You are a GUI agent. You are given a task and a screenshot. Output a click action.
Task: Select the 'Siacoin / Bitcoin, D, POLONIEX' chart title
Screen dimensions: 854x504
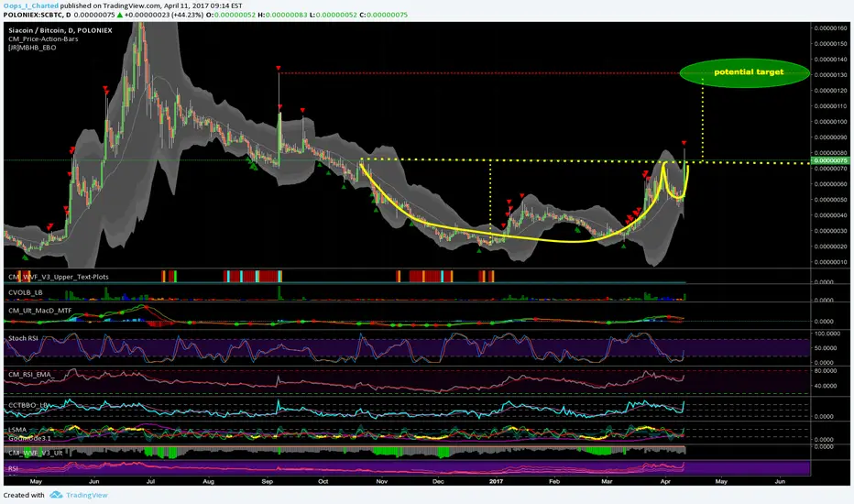tap(60, 30)
